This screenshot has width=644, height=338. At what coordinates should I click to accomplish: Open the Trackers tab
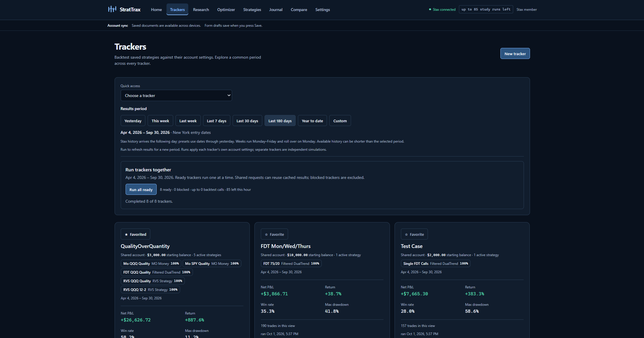coord(177,10)
